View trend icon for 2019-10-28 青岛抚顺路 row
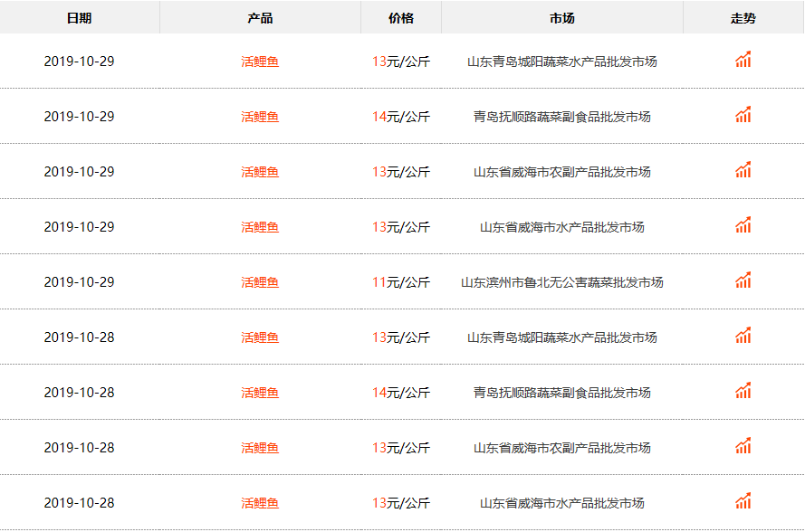Screen dimensions: 805x532 [743, 392]
